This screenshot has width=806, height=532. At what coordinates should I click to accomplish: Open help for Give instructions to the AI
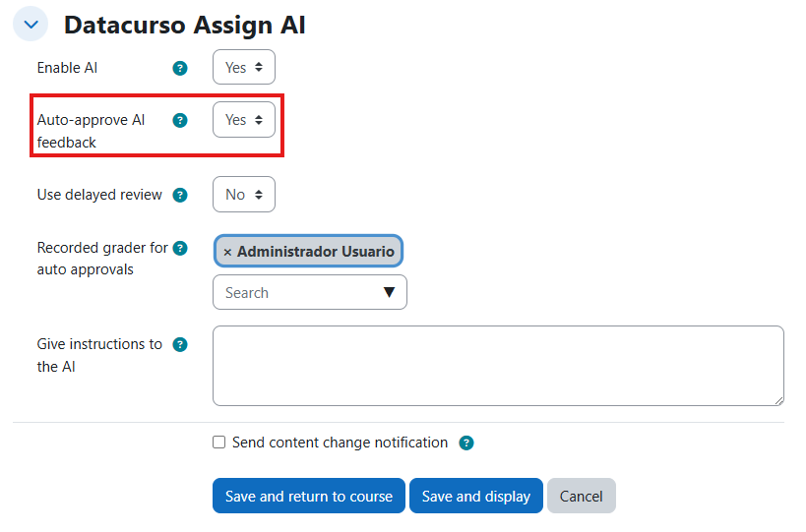180,345
